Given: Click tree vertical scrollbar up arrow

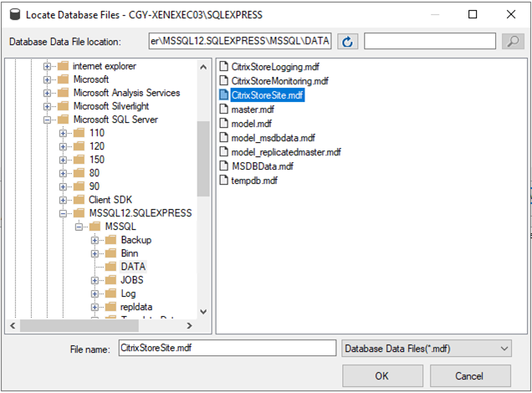Looking at the screenshot, I should click(203, 67).
